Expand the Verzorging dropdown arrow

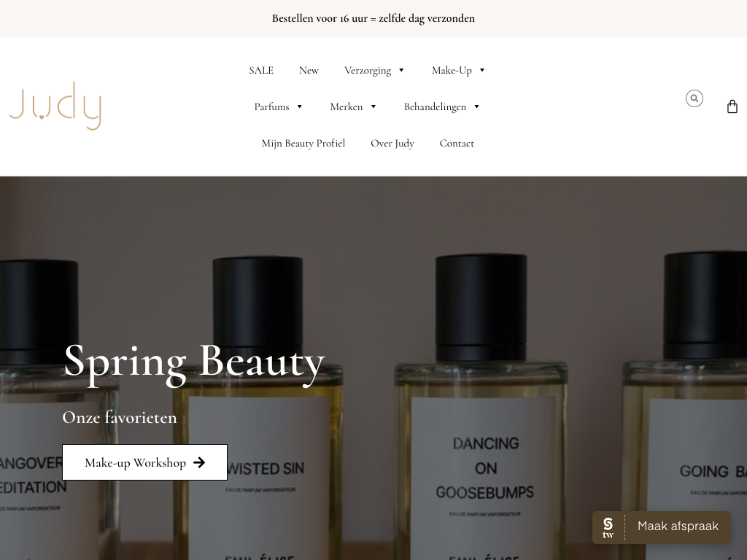point(401,71)
